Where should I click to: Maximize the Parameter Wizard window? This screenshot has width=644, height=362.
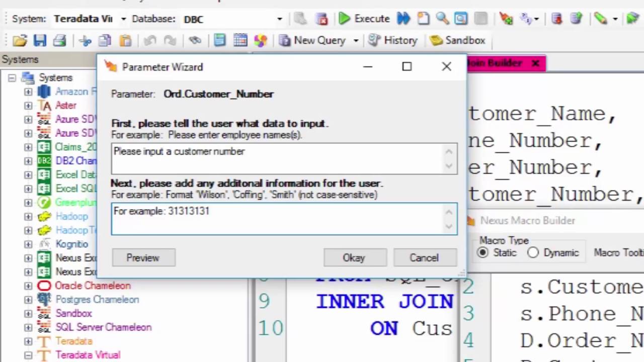coord(407,67)
